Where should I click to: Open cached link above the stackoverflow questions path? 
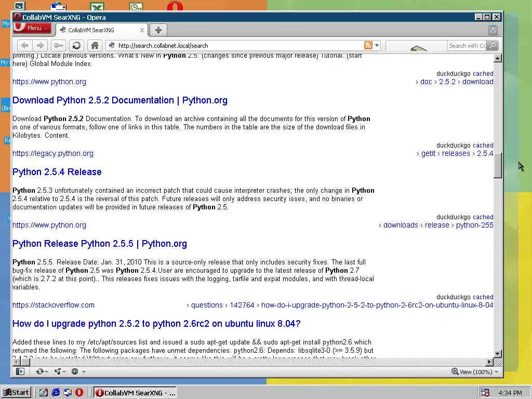483,297
